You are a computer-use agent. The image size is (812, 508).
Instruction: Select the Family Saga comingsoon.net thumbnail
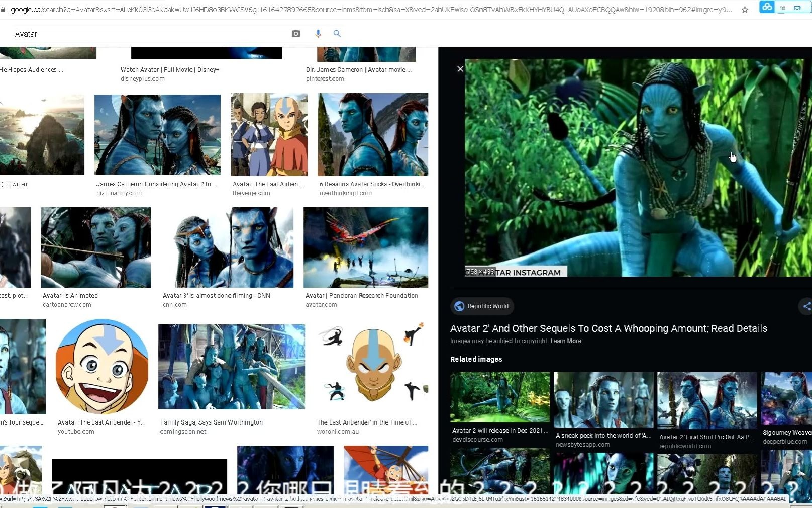(232, 367)
